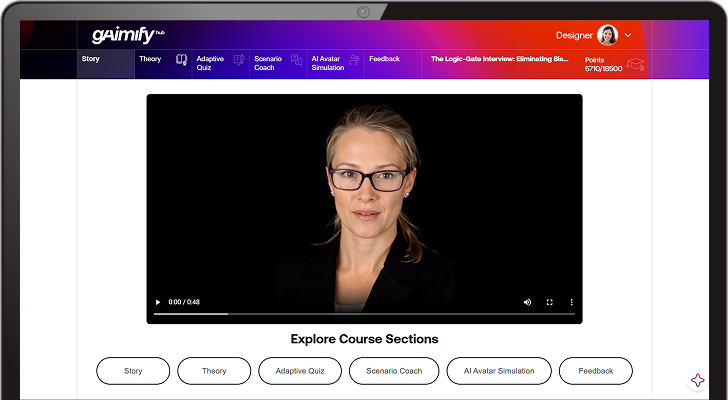The width and height of the screenshot is (728, 400).
Task: Switch to the Feedback tab
Action: 384,59
